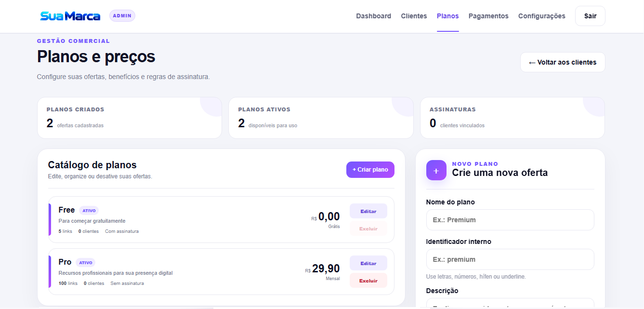
Task: Navigate to Configurações
Action: (542, 16)
